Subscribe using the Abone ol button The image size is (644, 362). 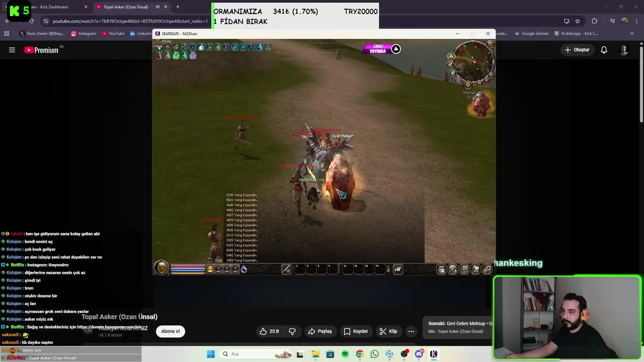[171, 331]
